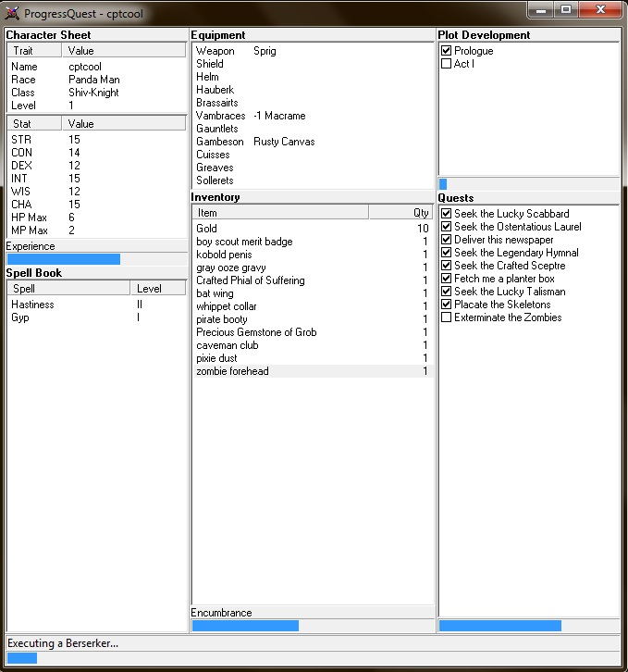This screenshot has height=672, width=628.
Task: Select the Class row Shiv-Knight
Action: coord(96,93)
